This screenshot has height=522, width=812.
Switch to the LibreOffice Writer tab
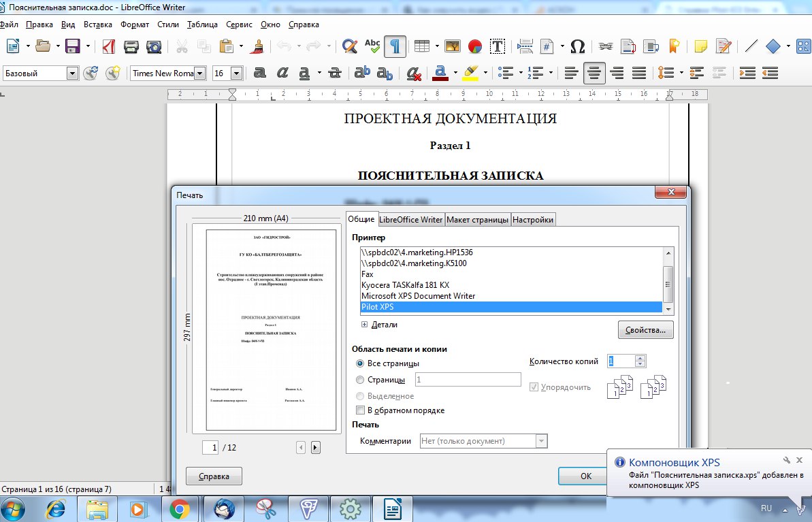click(x=410, y=220)
